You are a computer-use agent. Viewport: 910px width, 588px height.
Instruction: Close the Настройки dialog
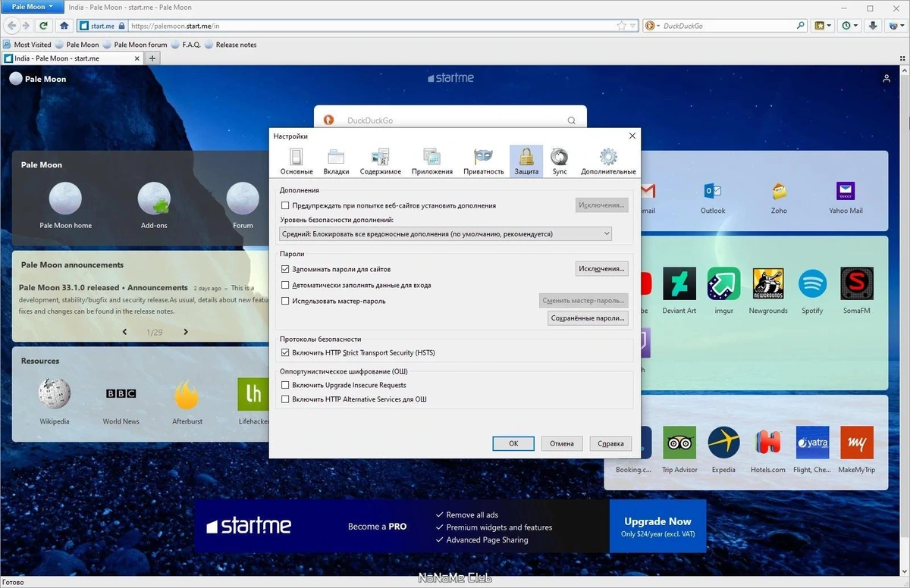(x=632, y=136)
